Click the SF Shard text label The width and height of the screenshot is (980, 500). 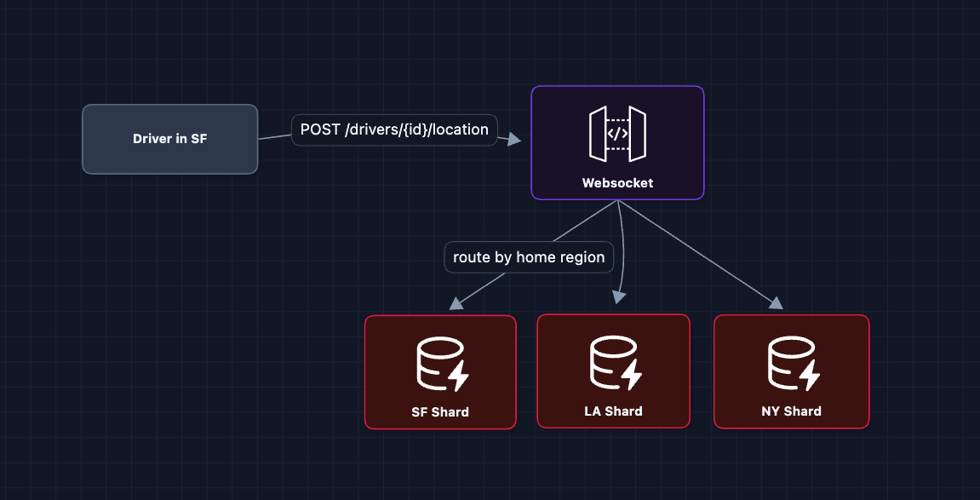point(440,411)
